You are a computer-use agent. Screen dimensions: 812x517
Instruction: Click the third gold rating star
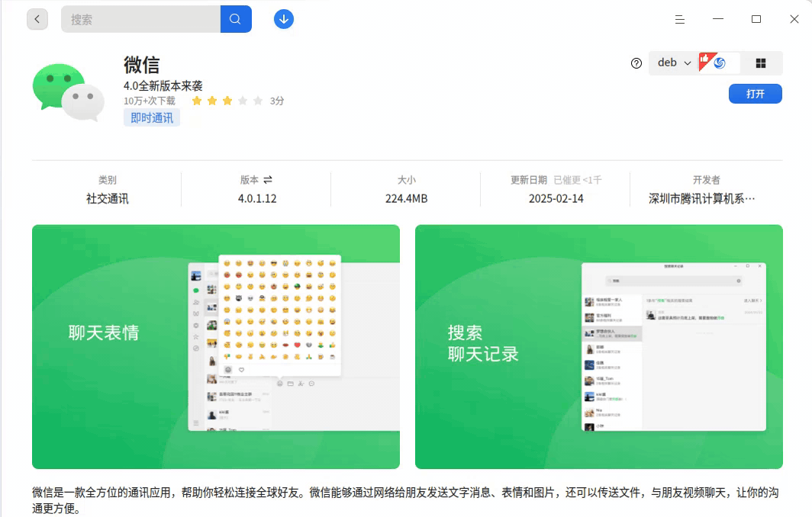[227, 101]
